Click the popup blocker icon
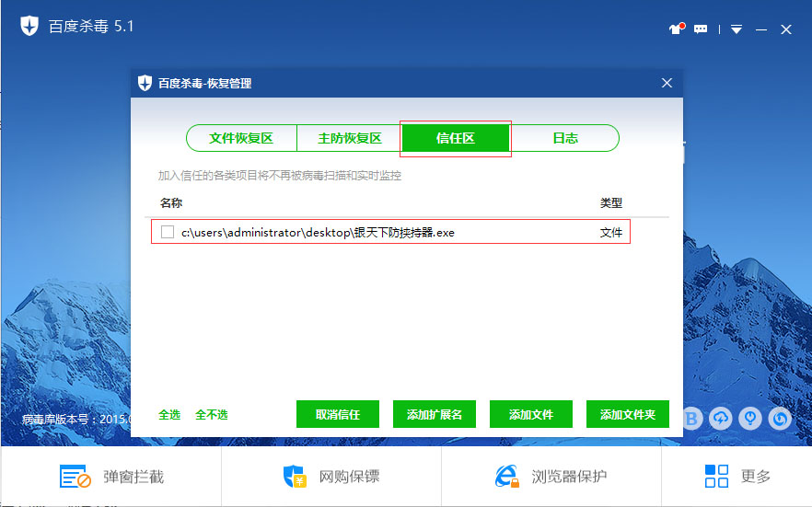The width and height of the screenshot is (812, 507). (x=75, y=477)
